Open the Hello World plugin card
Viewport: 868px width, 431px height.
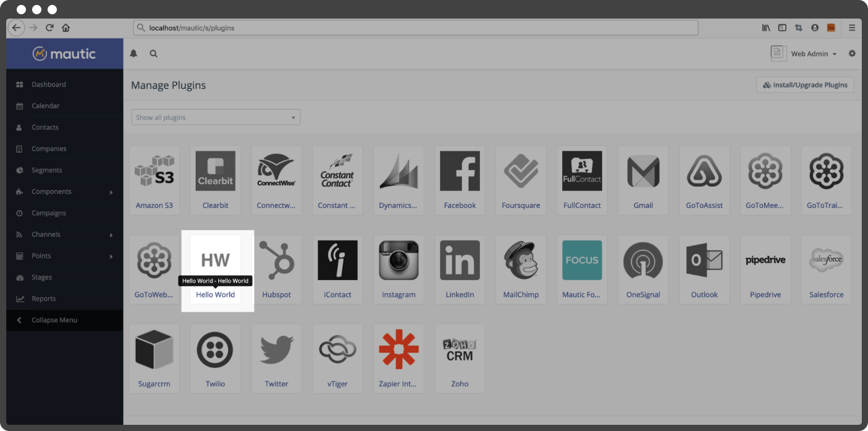216,269
